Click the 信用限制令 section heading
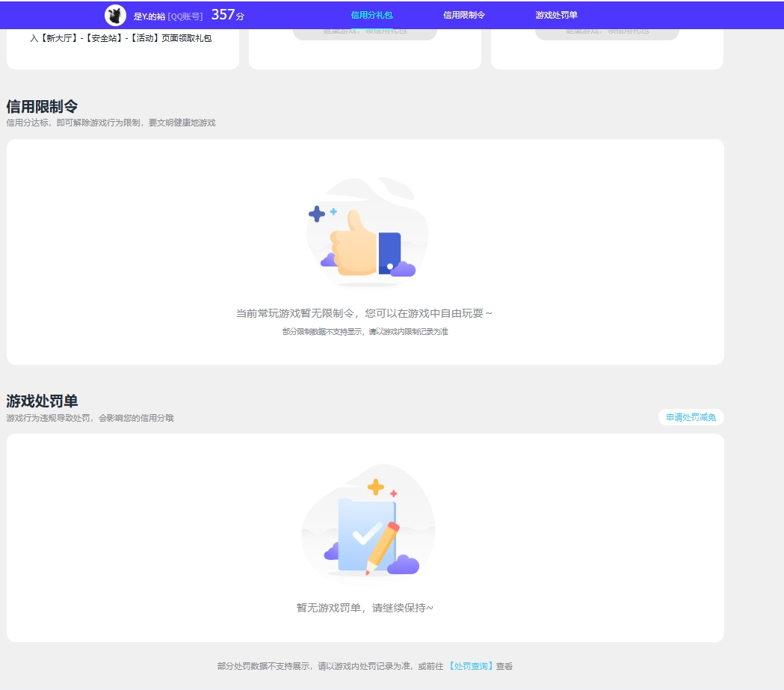 [42, 106]
